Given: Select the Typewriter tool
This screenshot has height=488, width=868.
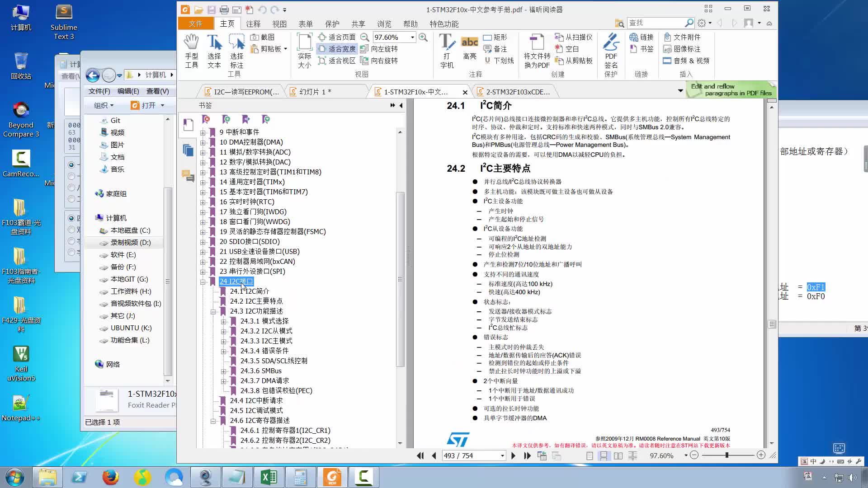Looking at the screenshot, I should (447, 51).
